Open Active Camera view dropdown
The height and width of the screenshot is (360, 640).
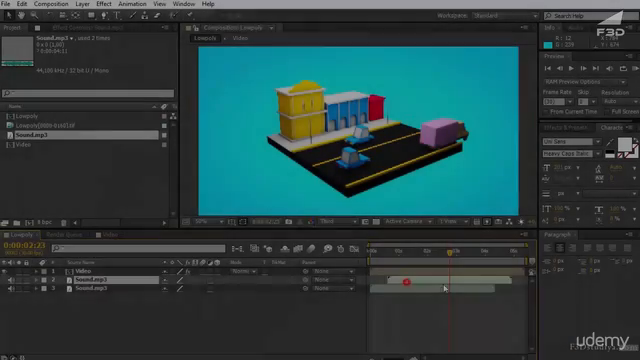408,222
